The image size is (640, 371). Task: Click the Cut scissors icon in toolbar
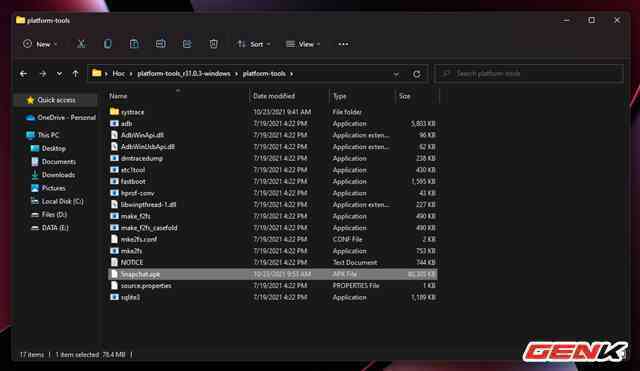click(81, 44)
